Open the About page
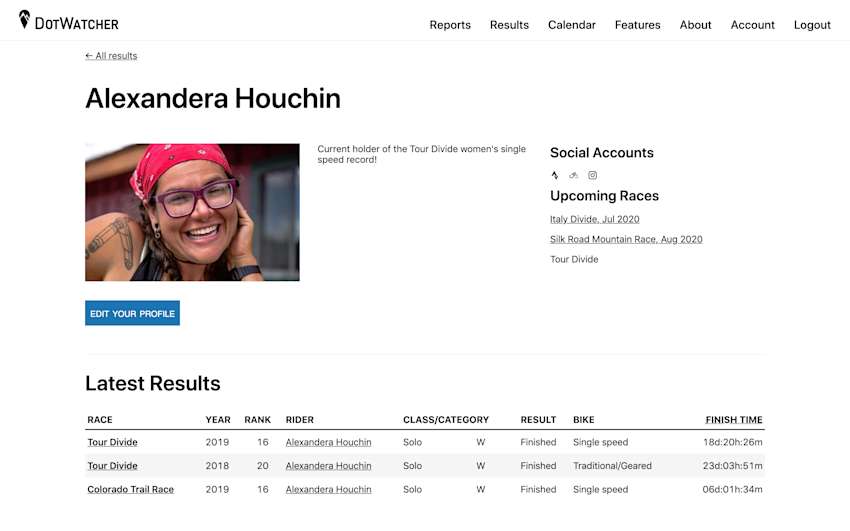The image size is (850, 531). click(696, 25)
